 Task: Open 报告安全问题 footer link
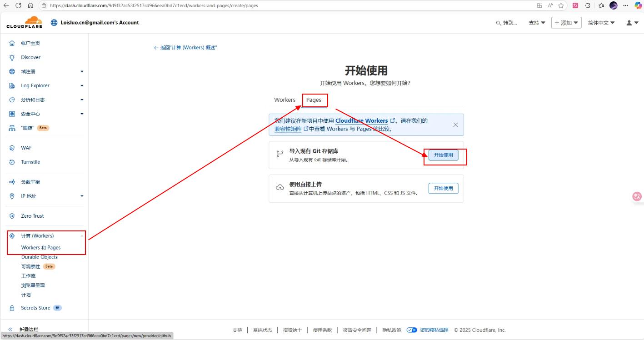[x=357, y=330]
